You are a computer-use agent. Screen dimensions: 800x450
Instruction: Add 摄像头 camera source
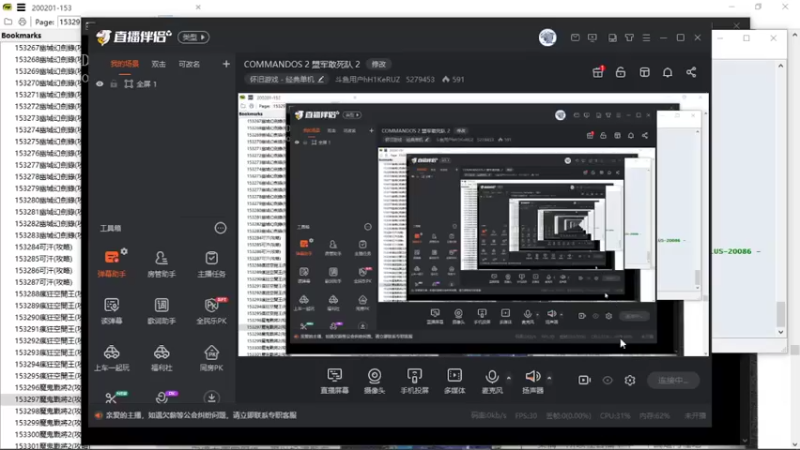pos(374,381)
